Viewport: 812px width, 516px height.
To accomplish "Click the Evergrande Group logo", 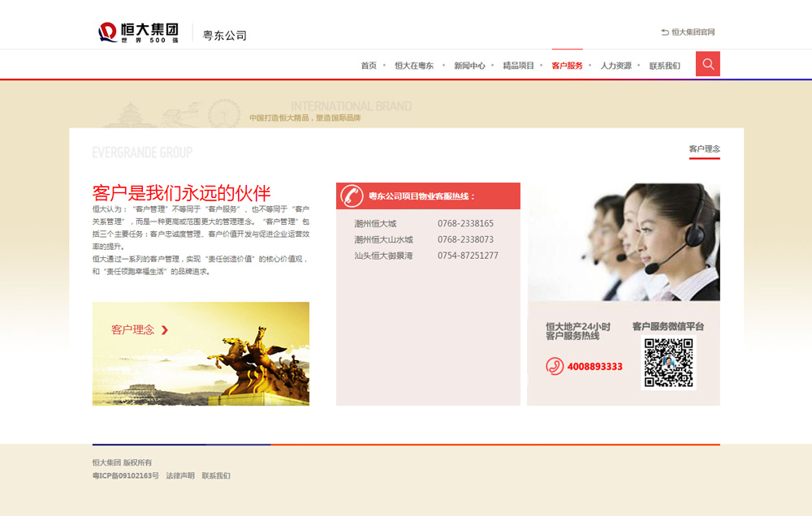I will [x=139, y=32].
